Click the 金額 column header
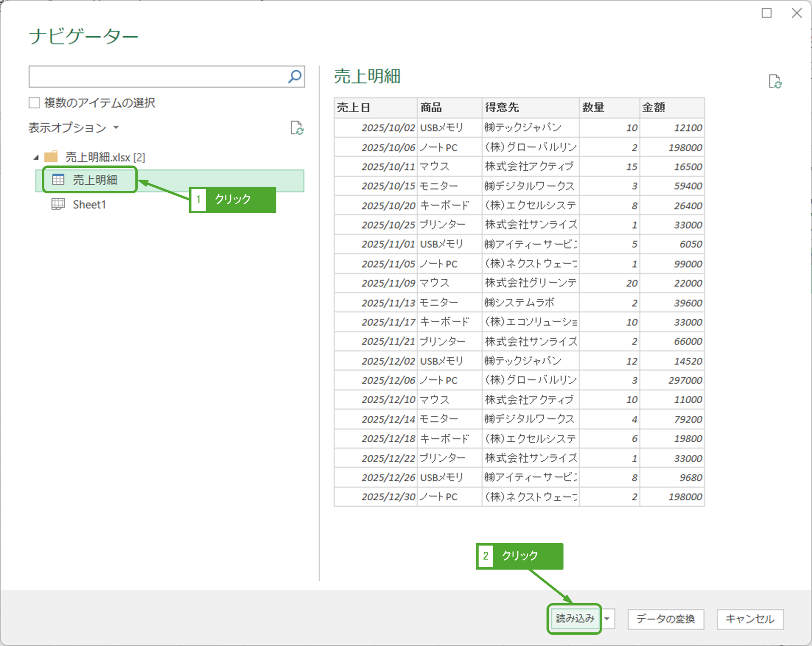The width and height of the screenshot is (812, 646). pos(671,108)
